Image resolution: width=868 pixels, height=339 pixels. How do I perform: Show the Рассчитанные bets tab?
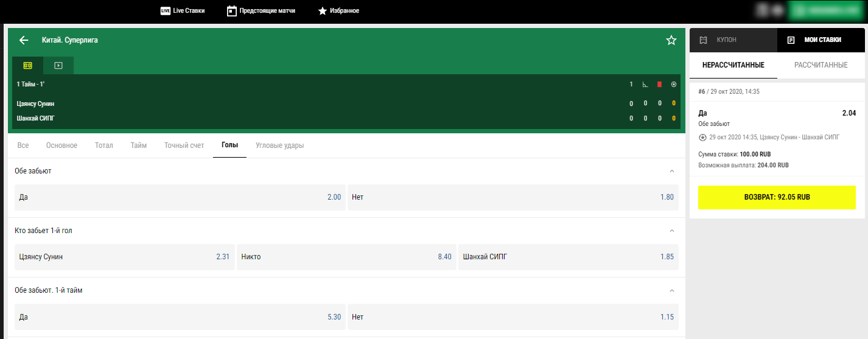point(821,65)
